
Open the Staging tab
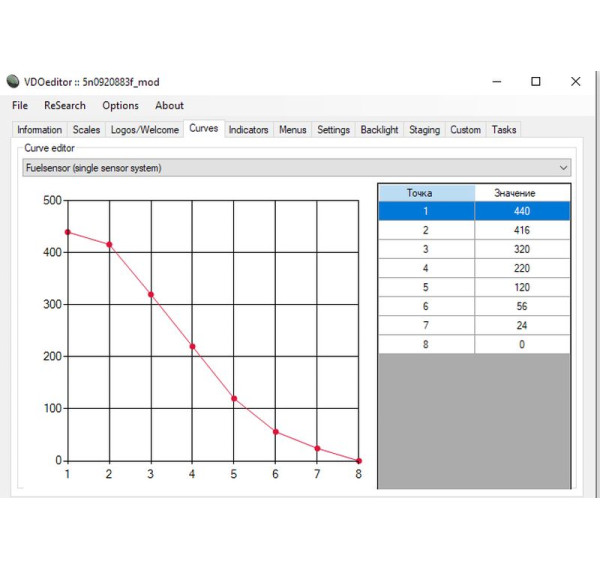pyautogui.click(x=424, y=130)
